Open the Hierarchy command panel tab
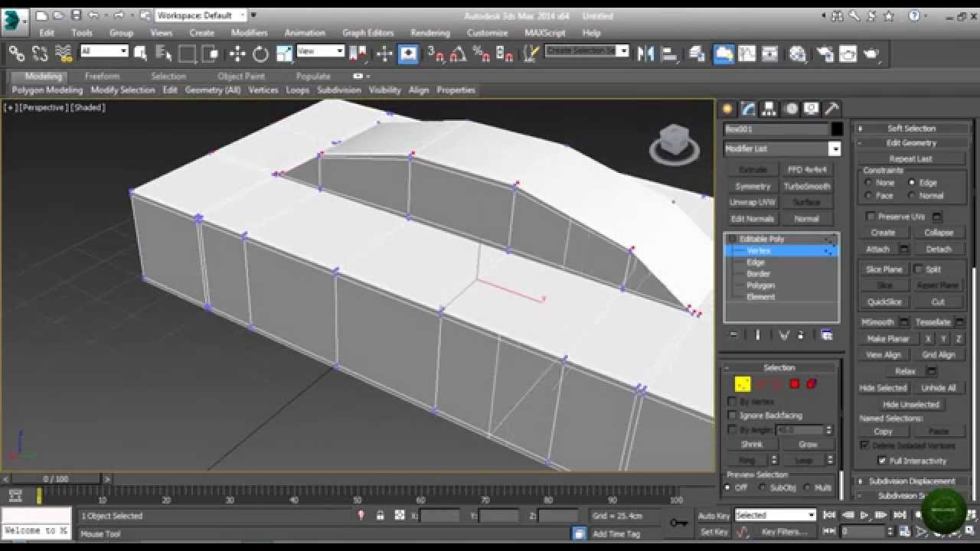Screen dimensions: 980x551 769,109
